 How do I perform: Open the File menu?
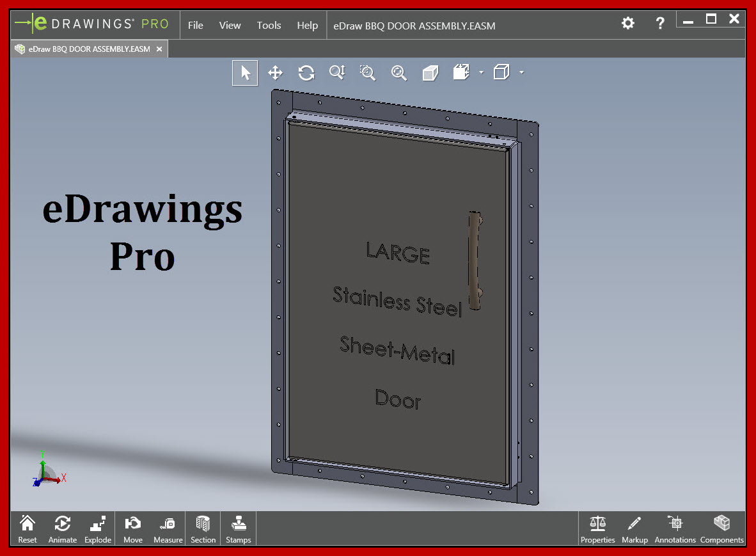pyautogui.click(x=195, y=25)
